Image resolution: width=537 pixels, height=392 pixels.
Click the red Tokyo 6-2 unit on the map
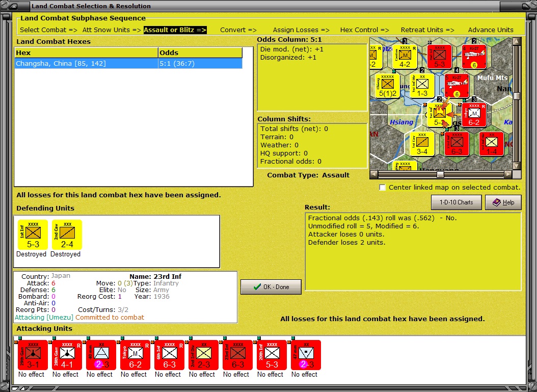474,115
